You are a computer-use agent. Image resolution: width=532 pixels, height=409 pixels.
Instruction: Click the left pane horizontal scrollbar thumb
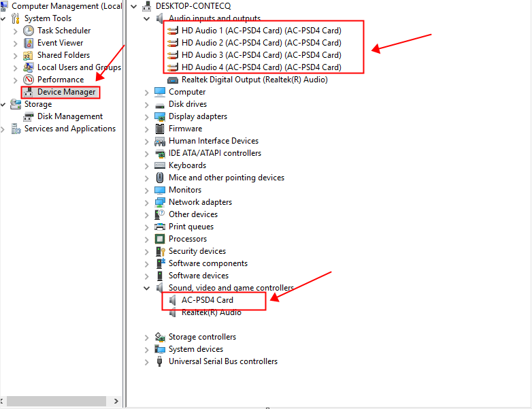[56, 402]
